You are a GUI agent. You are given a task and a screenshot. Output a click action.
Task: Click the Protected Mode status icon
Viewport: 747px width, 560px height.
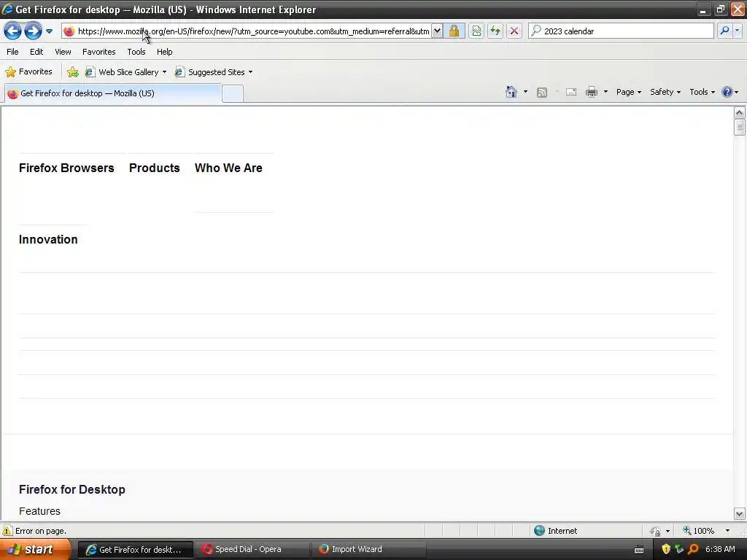[655, 531]
